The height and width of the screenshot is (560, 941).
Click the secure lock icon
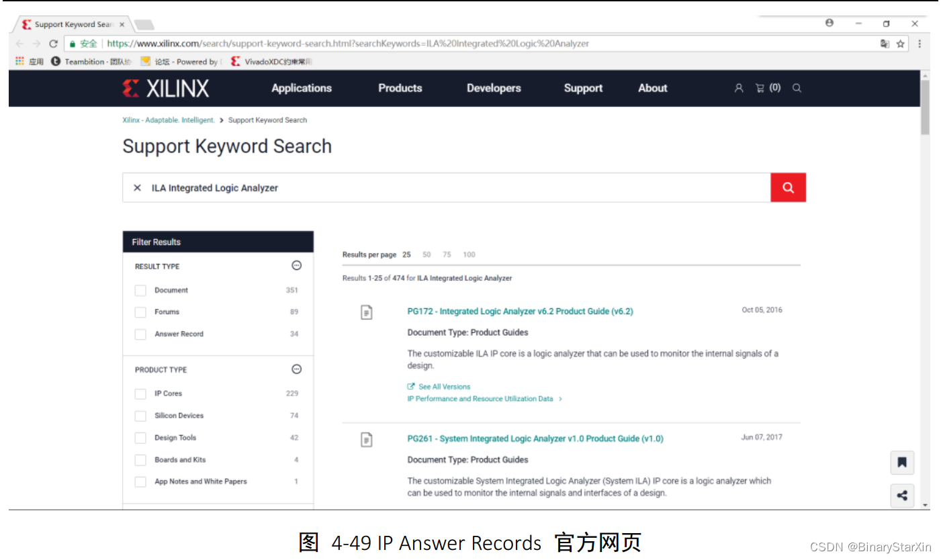72,44
